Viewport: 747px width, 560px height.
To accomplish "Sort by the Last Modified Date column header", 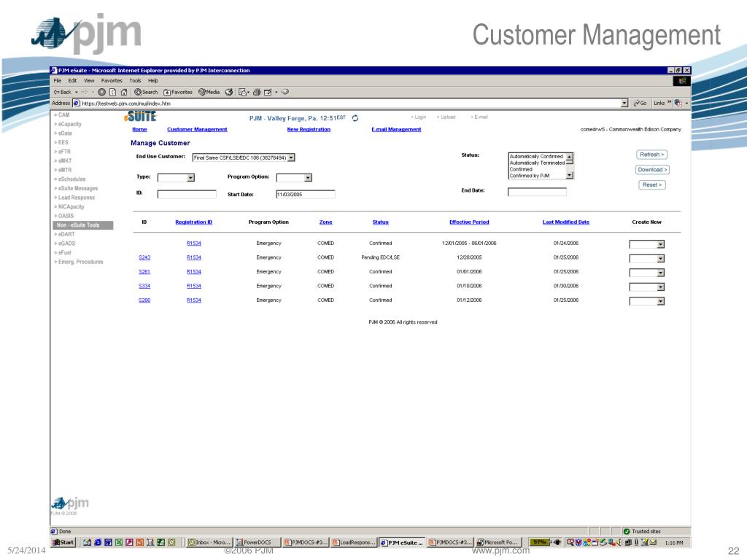I will coord(565,222).
